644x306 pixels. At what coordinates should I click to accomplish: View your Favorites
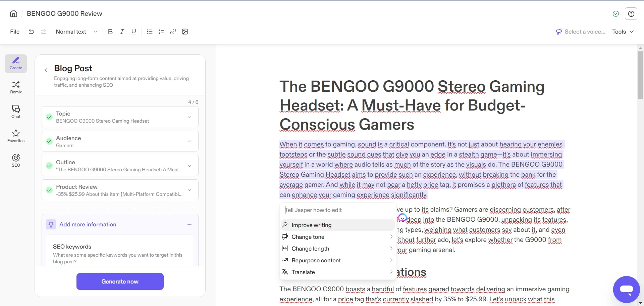(x=15, y=136)
